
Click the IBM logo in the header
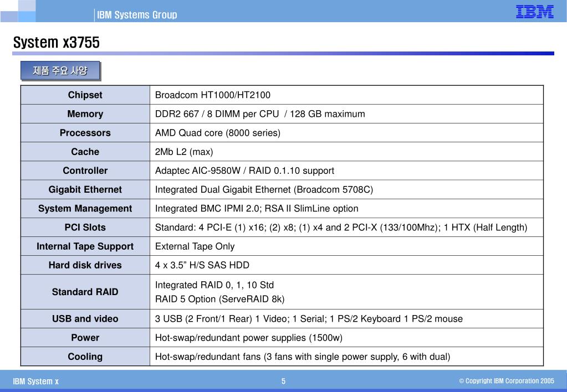click(534, 12)
